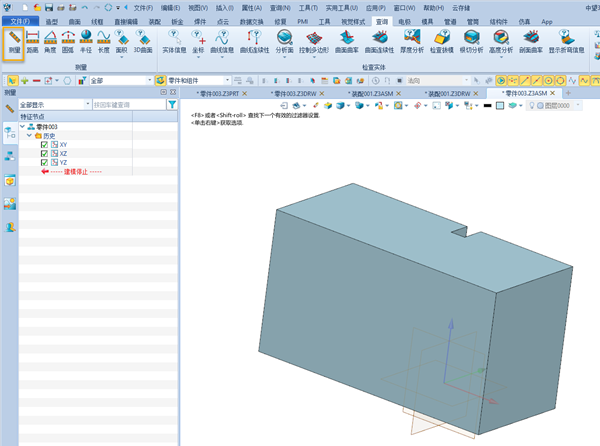The image size is (600, 446).
Task: Click the exit/return icon in view toolbar
Action: (x=284, y=105)
